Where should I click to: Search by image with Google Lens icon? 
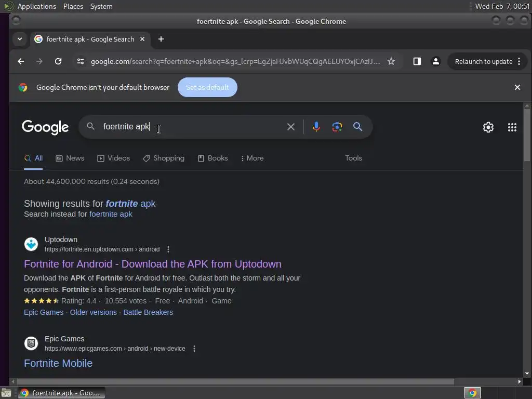click(337, 127)
